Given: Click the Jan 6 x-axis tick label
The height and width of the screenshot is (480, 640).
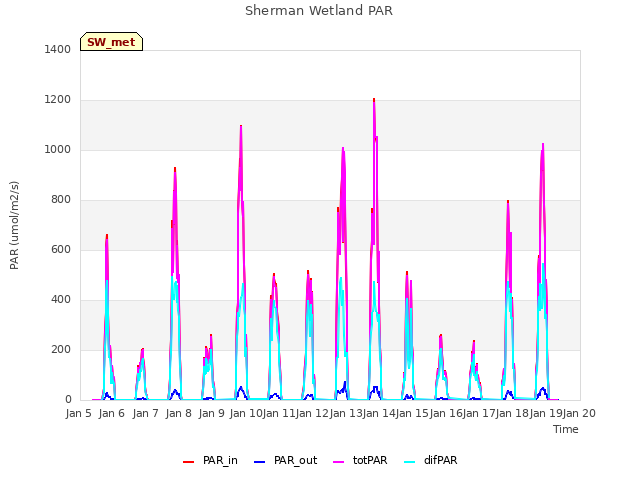Looking at the screenshot, I should [x=112, y=413].
